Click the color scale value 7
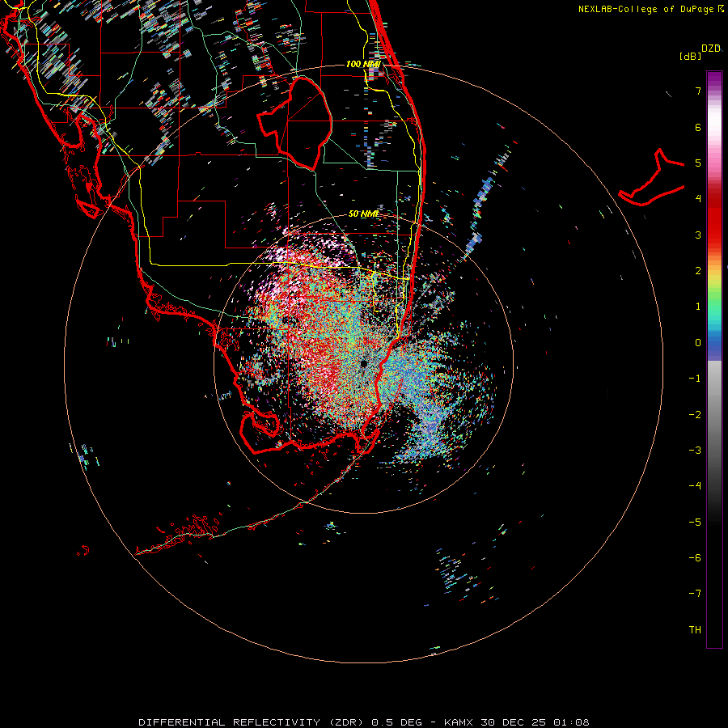Image resolution: width=728 pixels, height=728 pixels. point(698,91)
